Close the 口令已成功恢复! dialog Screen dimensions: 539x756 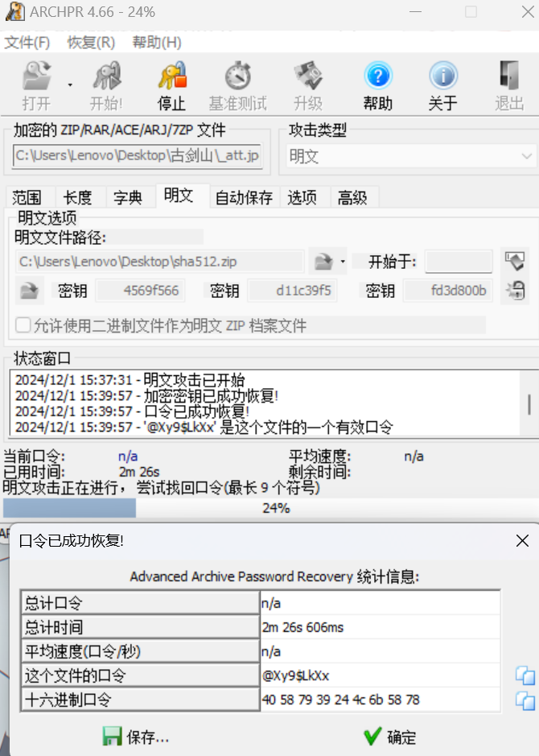click(522, 540)
